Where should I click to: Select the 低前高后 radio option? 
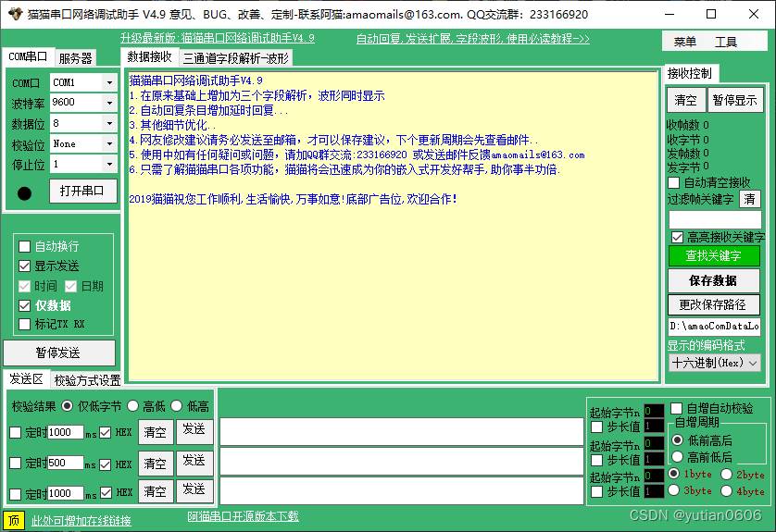point(678,440)
